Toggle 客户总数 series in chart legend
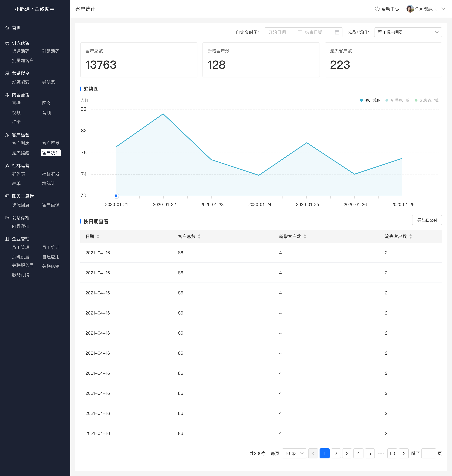The image size is (452, 476). [x=370, y=100]
